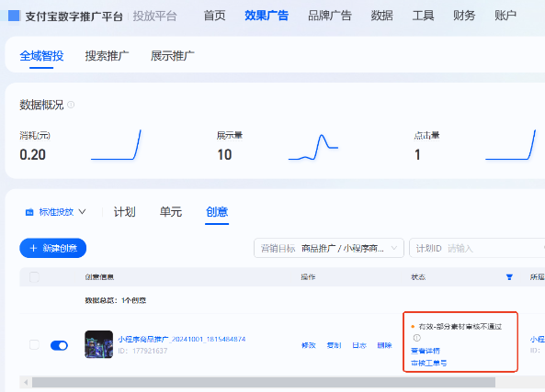
Task: Select 效果广告 in top navigation
Action: click(267, 16)
